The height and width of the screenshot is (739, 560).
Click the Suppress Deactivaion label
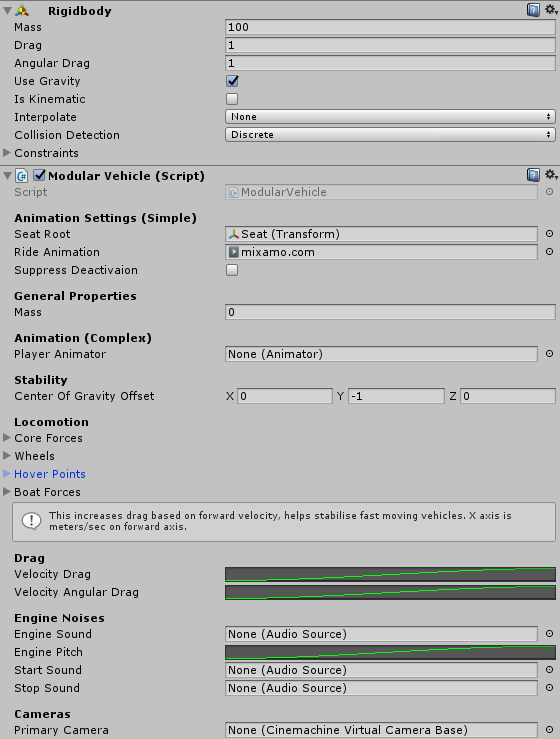(x=76, y=270)
